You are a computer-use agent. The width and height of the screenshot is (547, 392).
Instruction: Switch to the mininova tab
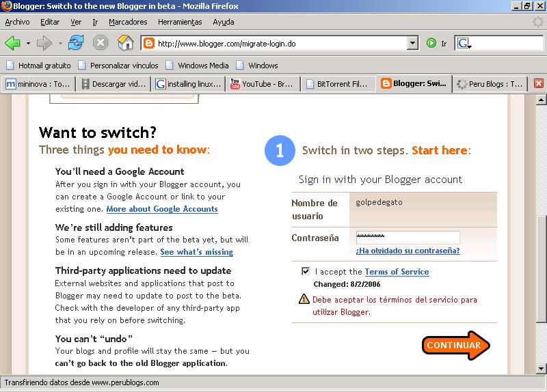click(38, 84)
